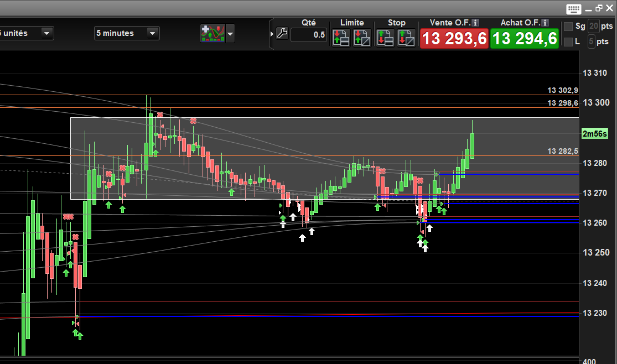
Task: Open Vente O.F. info icon
Action: click(475, 23)
